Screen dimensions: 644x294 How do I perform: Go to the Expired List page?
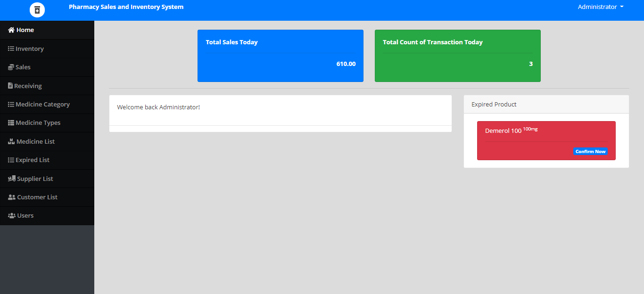32,160
